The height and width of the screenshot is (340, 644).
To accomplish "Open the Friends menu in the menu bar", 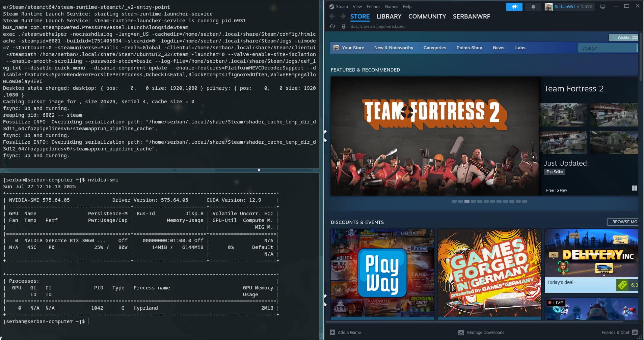I will (x=373, y=7).
